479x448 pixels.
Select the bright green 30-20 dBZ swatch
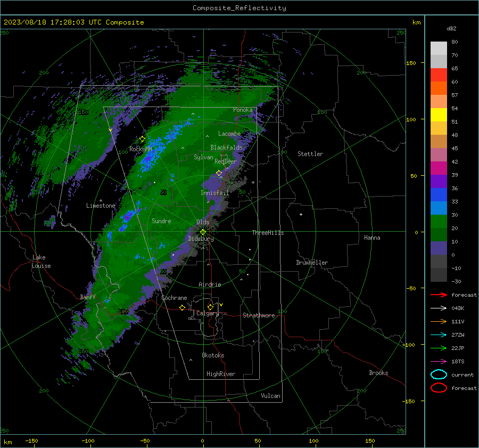(439, 222)
